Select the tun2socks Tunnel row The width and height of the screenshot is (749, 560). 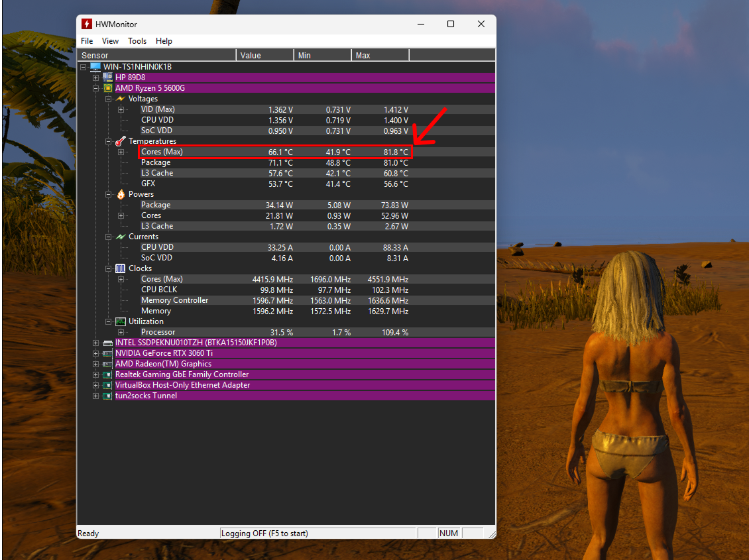click(x=305, y=396)
